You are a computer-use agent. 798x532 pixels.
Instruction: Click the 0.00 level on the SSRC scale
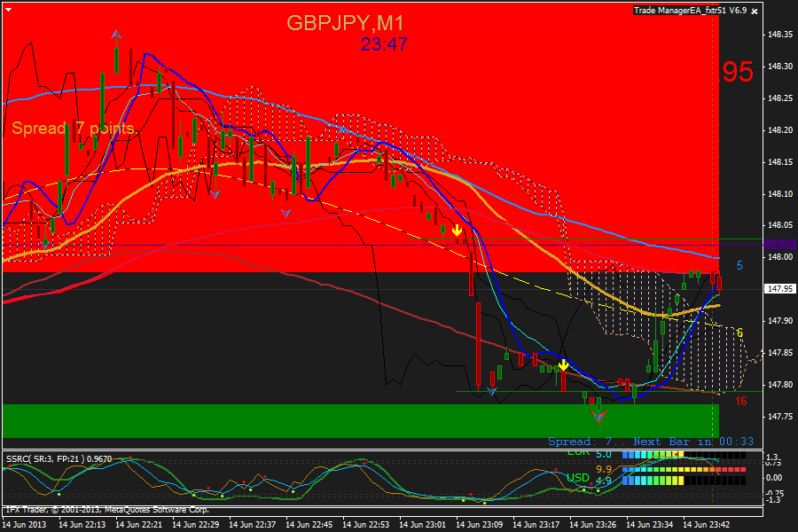click(773, 478)
